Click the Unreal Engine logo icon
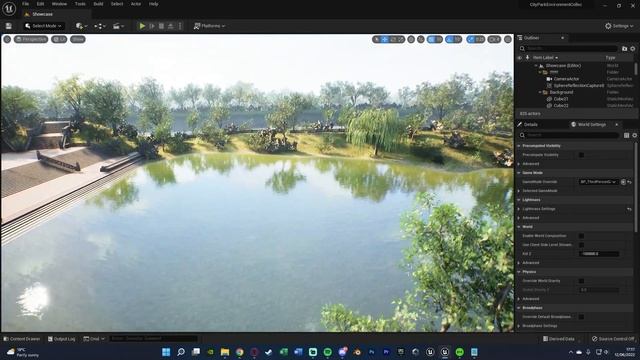640x360 pixels. point(9,8)
